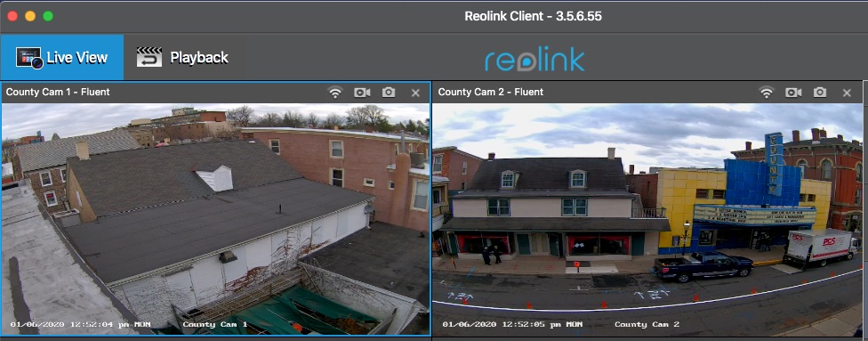The width and height of the screenshot is (868, 341).
Task: Click the County Cam 1 - Fluent title
Action: coord(58,92)
